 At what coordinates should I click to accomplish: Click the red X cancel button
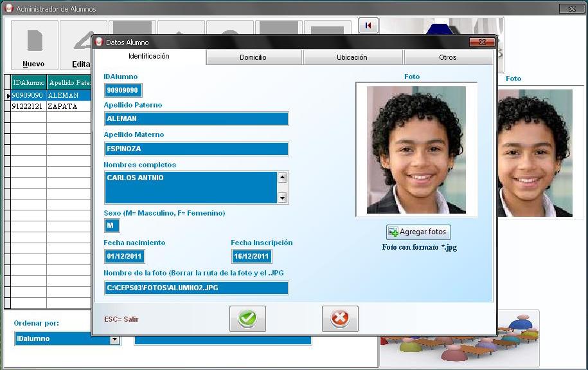pyautogui.click(x=340, y=319)
